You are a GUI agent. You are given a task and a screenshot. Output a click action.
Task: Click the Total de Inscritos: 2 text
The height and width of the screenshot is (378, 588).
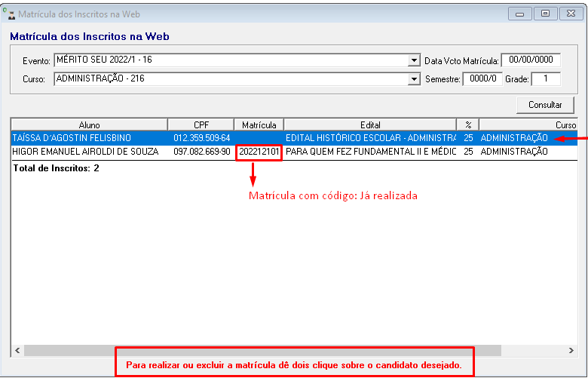coord(57,168)
